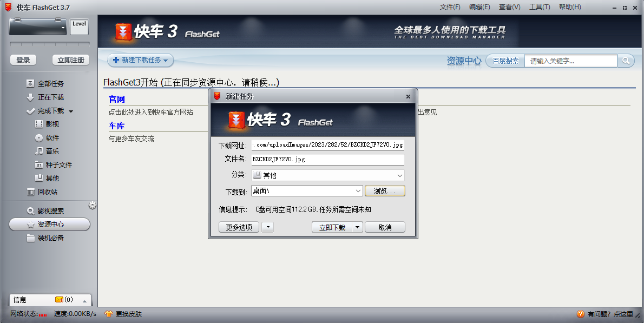Image resolution: width=644 pixels, height=323 pixels.
Task: Open the 软件 download category
Action: (x=53, y=137)
